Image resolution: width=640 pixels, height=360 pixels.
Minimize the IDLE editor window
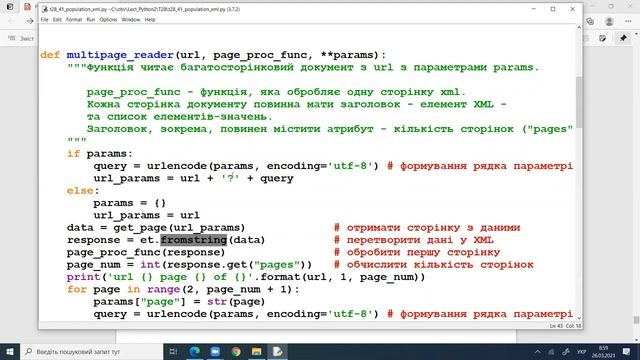[533, 9]
